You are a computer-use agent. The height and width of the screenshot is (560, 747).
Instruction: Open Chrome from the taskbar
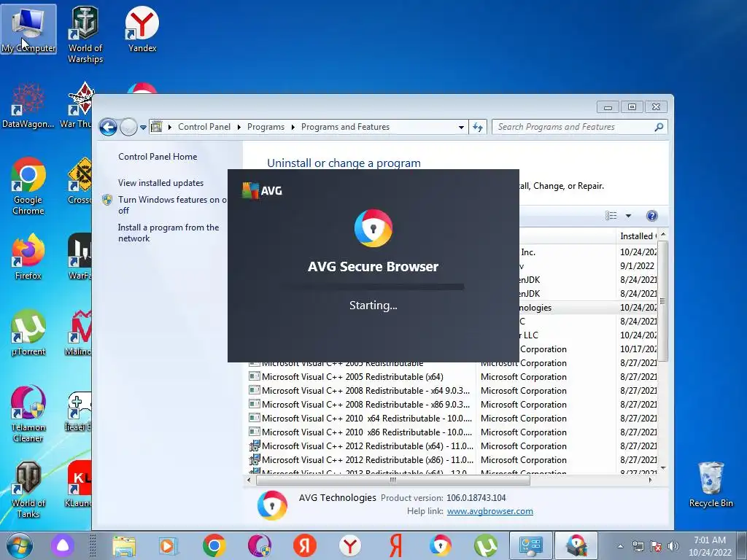point(214,545)
